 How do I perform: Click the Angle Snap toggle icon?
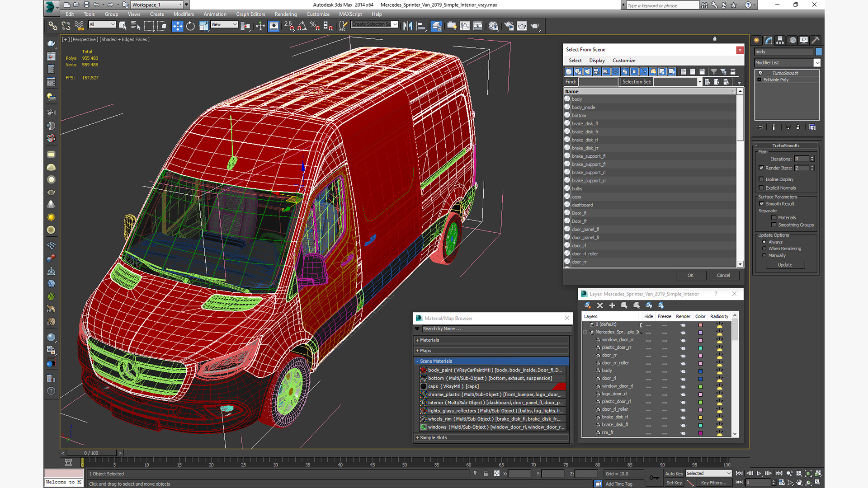point(302,26)
